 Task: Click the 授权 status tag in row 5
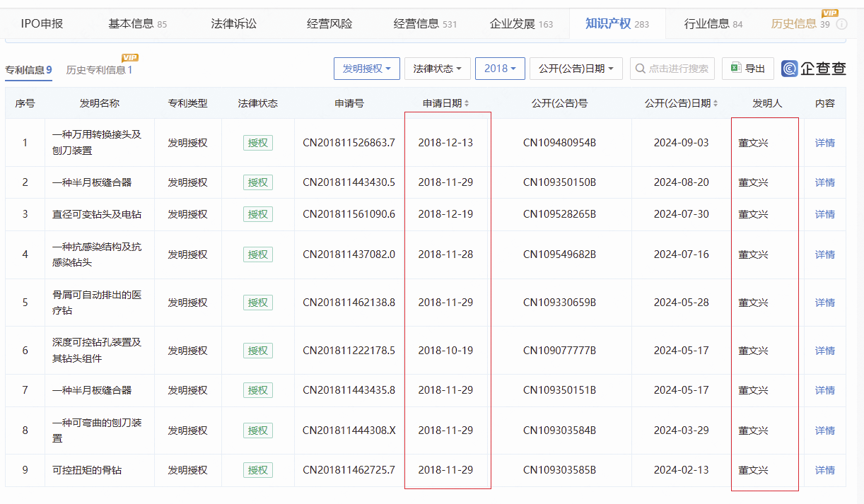(x=258, y=303)
